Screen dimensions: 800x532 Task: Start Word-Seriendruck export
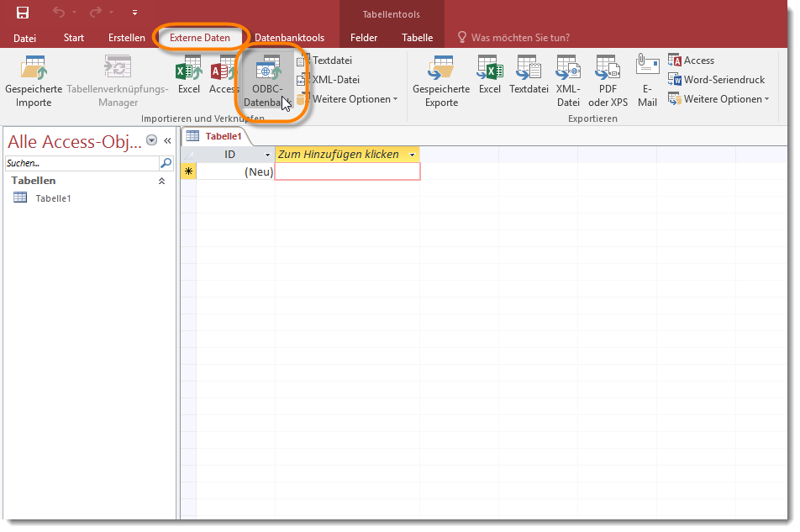point(717,80)
